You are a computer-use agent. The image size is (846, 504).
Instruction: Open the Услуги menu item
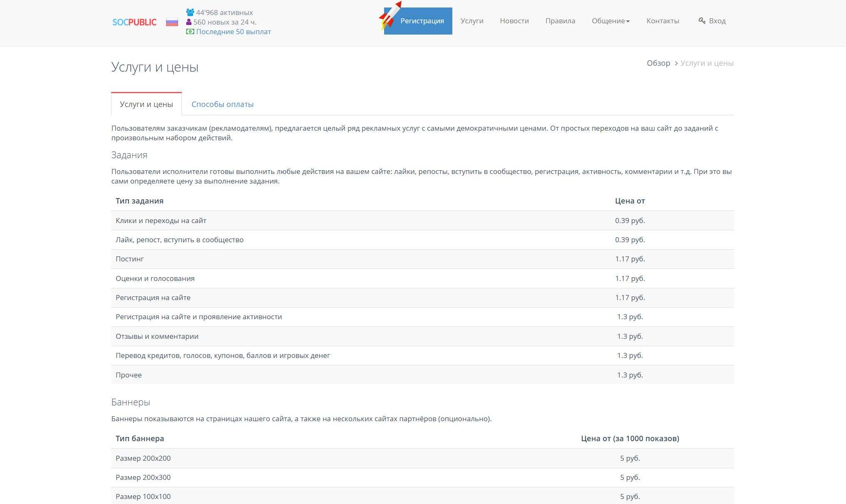pos(472,21)
